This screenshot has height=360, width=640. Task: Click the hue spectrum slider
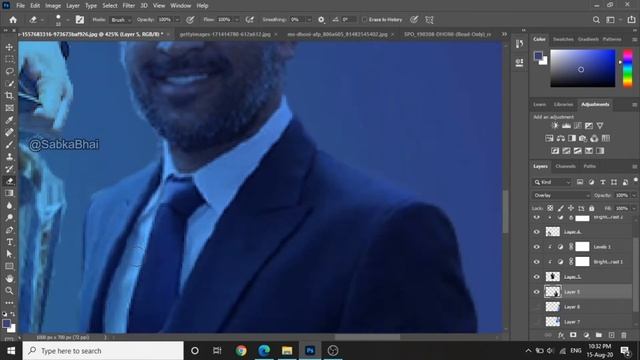(x=628, y=68)
